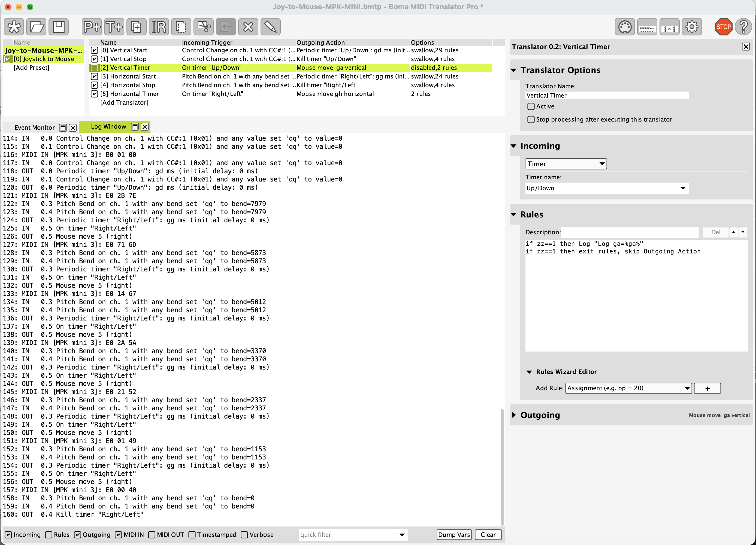Click the Open project folder icon

point(36,27)
